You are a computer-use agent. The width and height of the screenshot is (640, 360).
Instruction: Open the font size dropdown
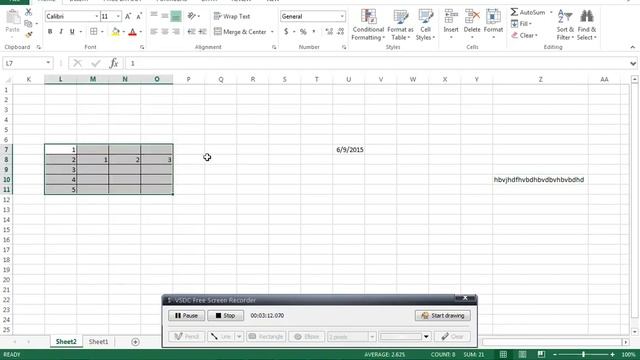click(118, 16)
